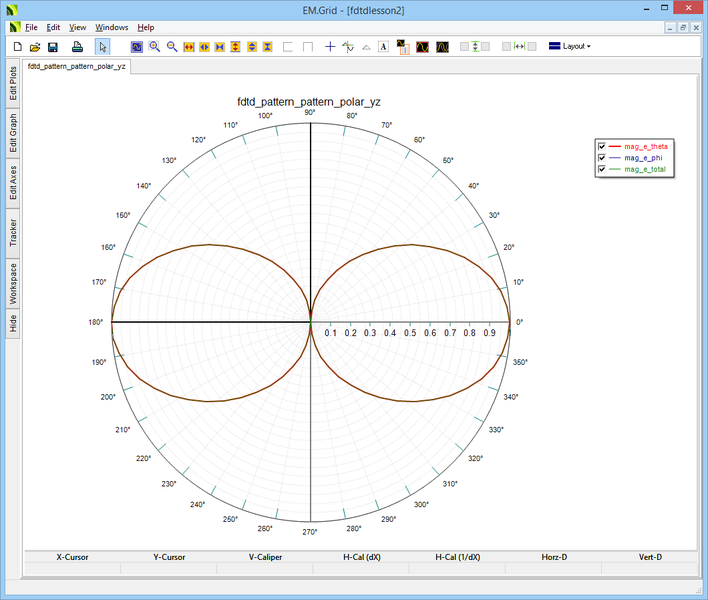
Task: Click the New document icon
Action: [17, 47]
